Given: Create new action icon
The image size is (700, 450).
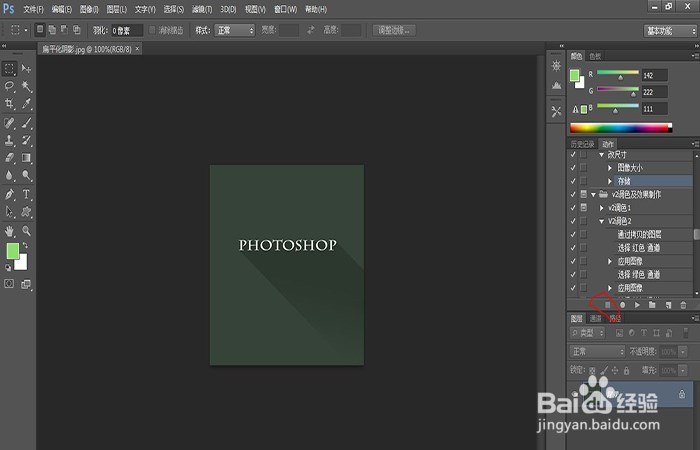Looking at the screenshot, I should (668, 305).
